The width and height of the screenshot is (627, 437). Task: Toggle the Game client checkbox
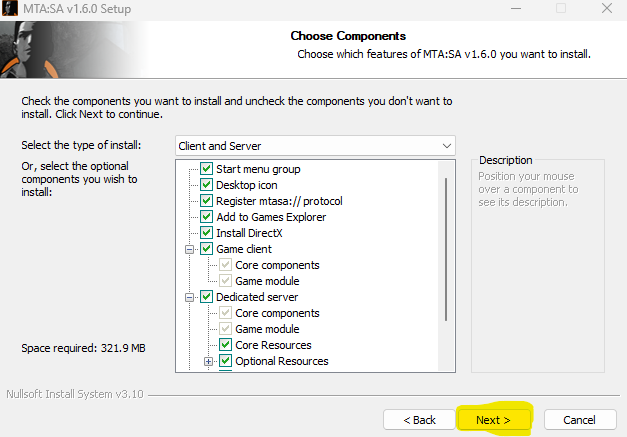click(206, 249)
